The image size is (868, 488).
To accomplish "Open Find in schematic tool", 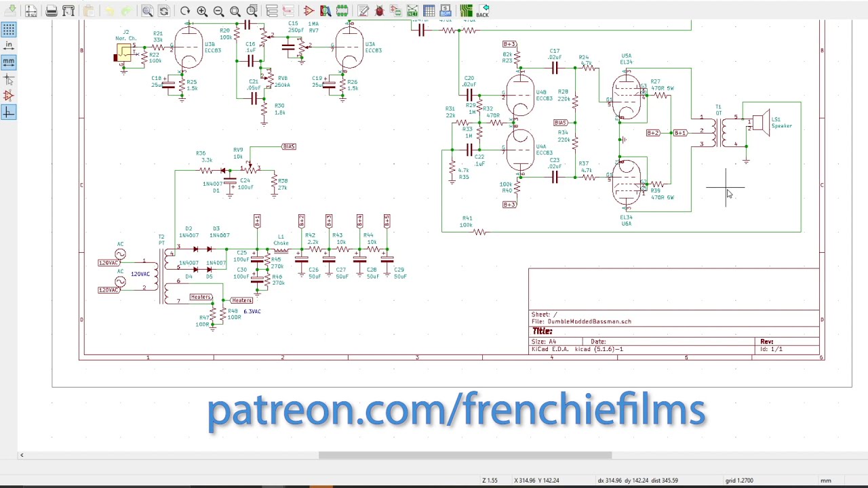I will (147, 11).
